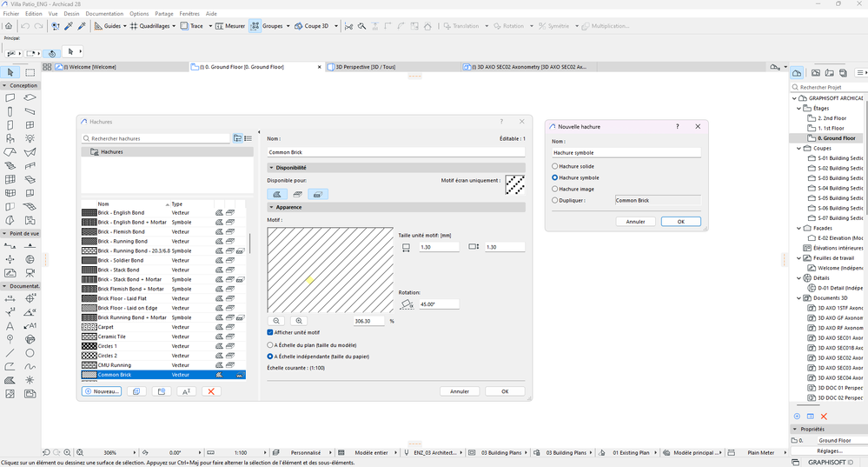Open the Fenêtres menu

pos(189,14)
